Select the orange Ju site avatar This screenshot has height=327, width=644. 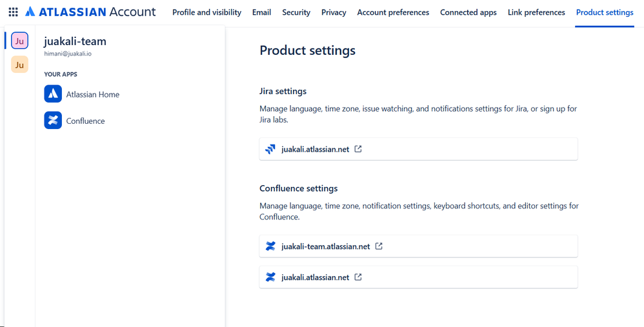[20, 64]
